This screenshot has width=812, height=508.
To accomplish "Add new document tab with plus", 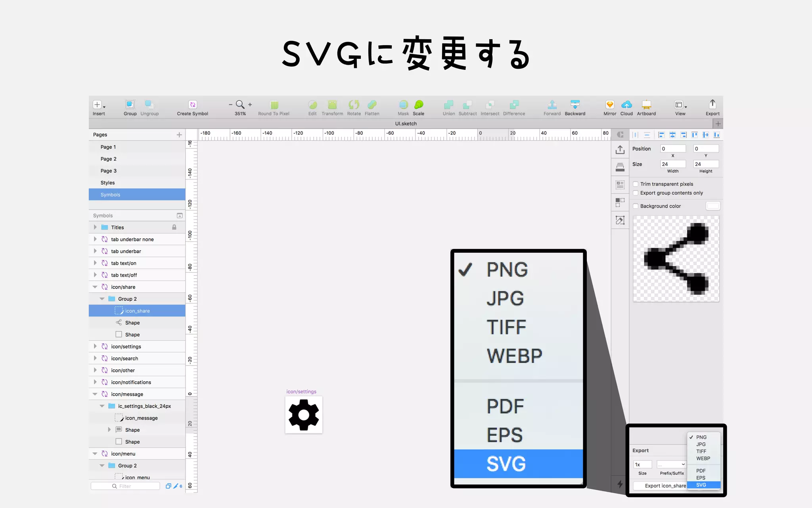I will pyautogui.click(x=718, y=123).
